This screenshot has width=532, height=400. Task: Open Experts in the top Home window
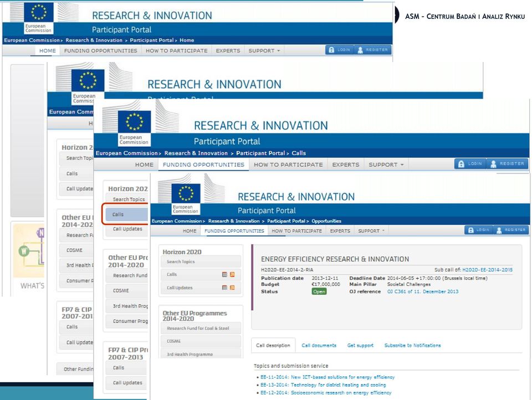point(228,50)
